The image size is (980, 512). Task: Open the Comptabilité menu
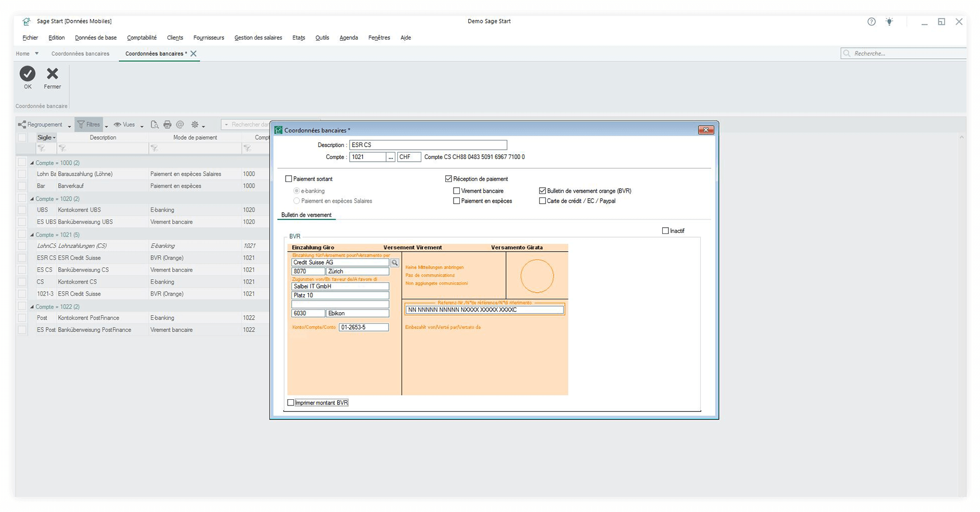point(142,37)
